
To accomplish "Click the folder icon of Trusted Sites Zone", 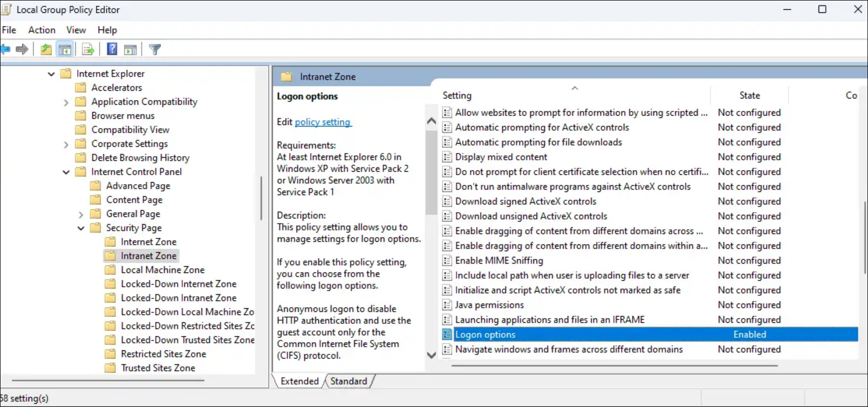I will [110, 368].
